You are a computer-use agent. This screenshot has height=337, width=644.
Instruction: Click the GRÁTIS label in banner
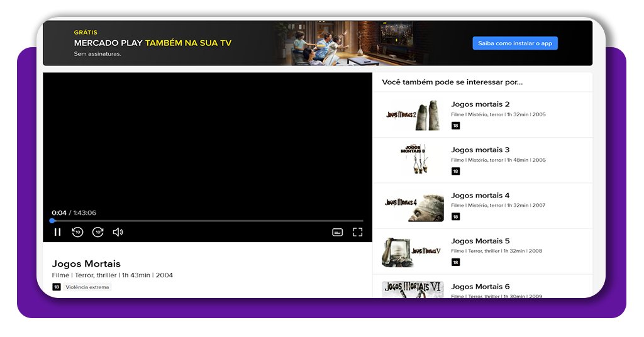click(86, 32)
